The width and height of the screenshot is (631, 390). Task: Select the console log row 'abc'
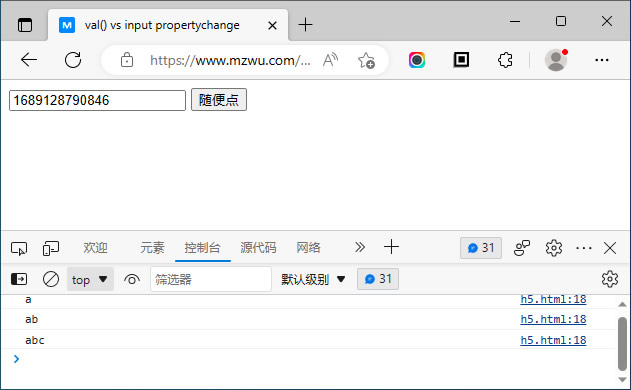[x=308, y=340]
